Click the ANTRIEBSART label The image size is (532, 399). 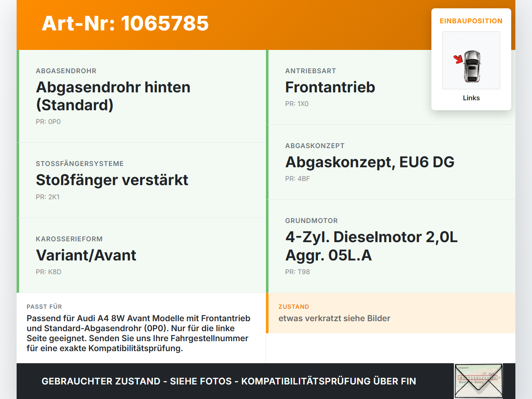(310, 71)
